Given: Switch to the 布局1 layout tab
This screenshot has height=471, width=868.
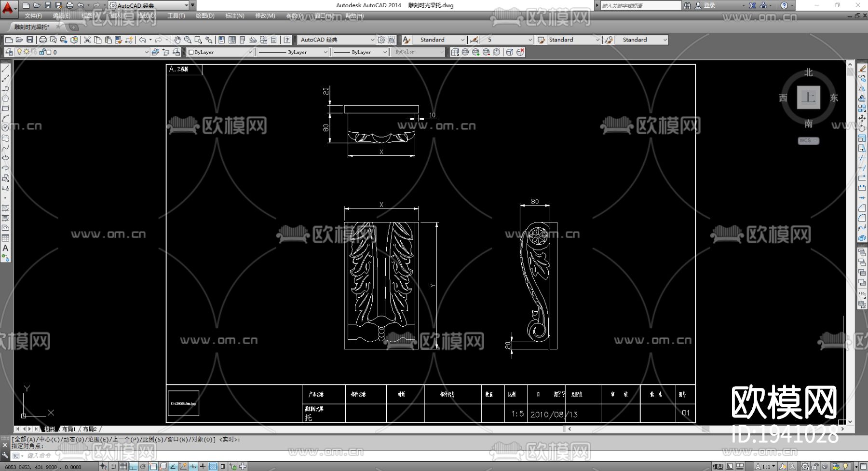Looking at the screenshot, I should click(x=68, y=429).
